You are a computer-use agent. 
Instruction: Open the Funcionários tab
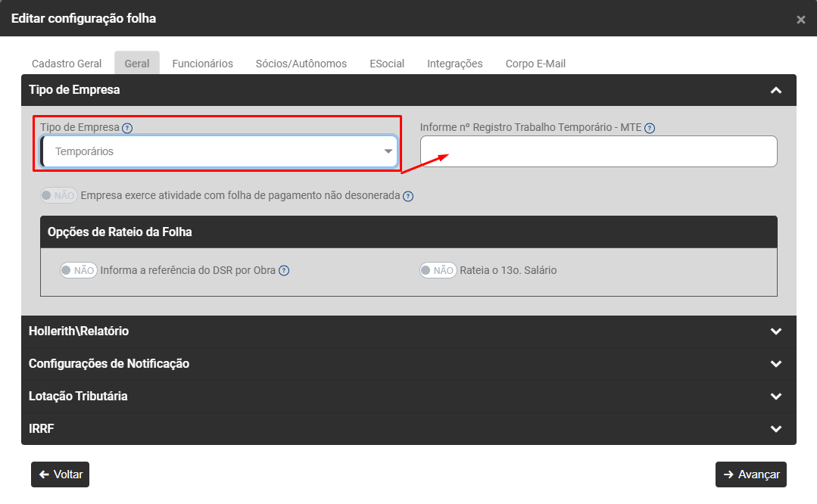(202, 64)
